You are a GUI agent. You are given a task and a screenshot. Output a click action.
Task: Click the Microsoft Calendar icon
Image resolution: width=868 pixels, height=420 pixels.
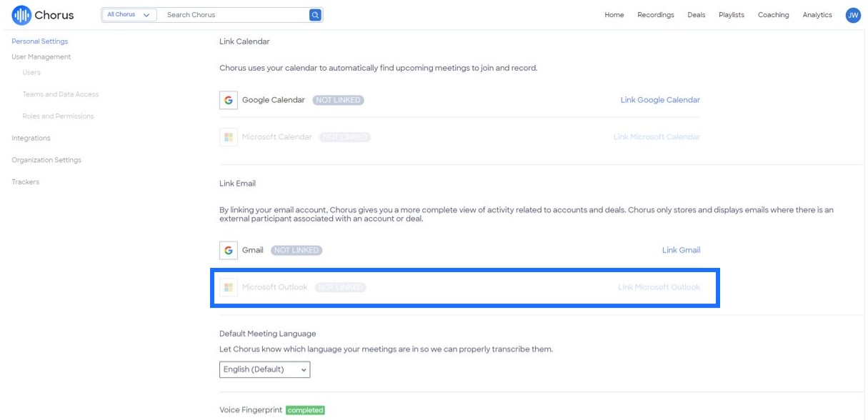227,136
